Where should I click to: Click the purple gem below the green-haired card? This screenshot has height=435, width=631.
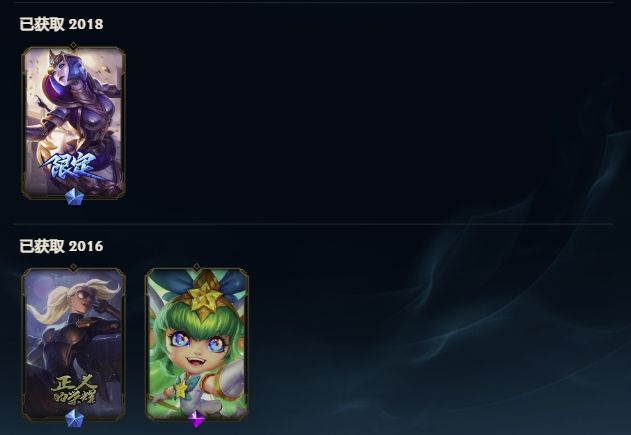click(x=196, y=419)
